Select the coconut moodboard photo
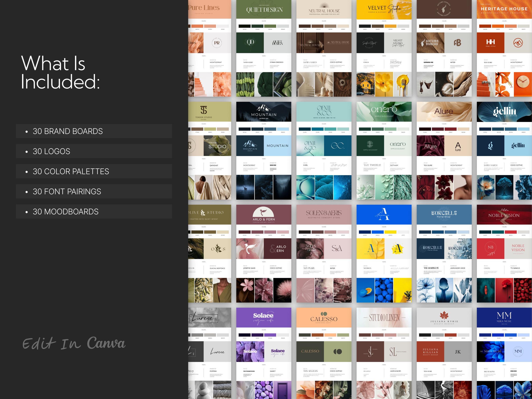This screenshot has width=532, height=399. (x=444, y=84)
